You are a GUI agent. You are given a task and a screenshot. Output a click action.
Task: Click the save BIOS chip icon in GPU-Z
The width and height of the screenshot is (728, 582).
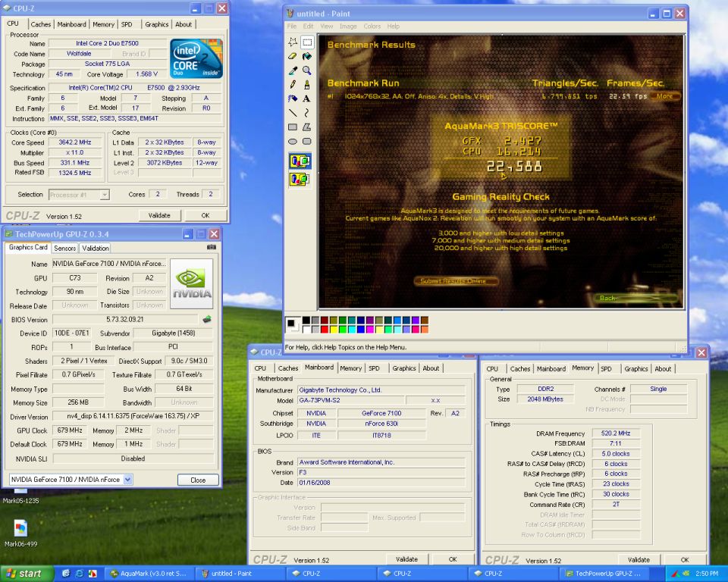click(x=207, y=319)
